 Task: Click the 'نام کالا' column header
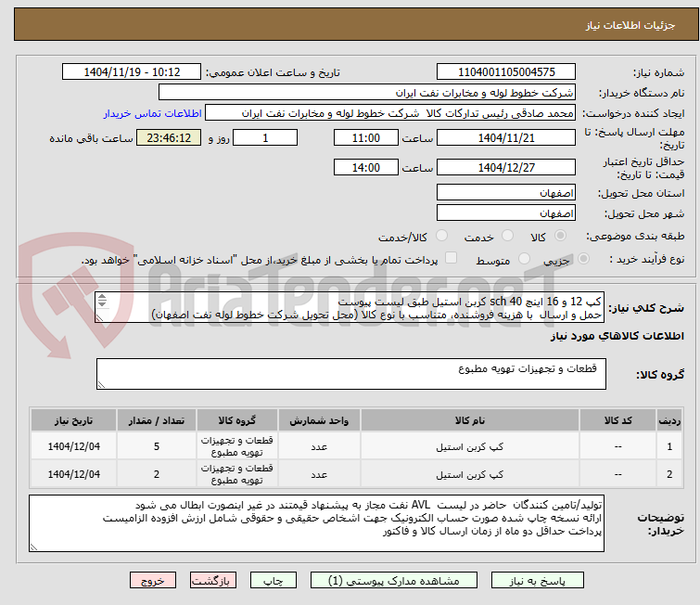pyautogui.click(x=470, y=420)
